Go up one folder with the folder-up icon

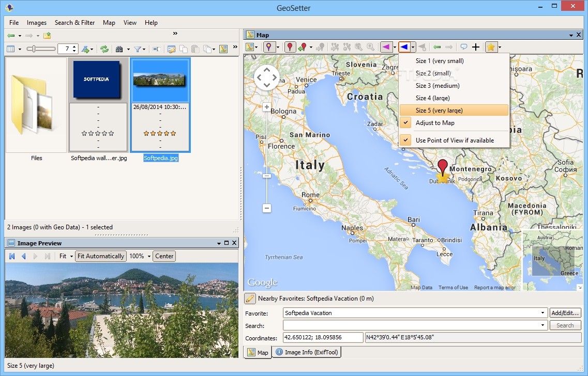[x=47, y=36]
